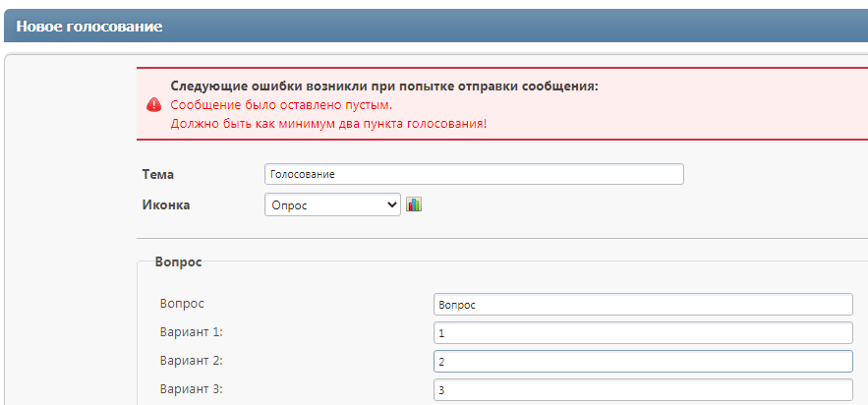Click the Вариант 2: label
Image resolution: width=868 pixels, height=405 pixels.
tap(191, 361)
